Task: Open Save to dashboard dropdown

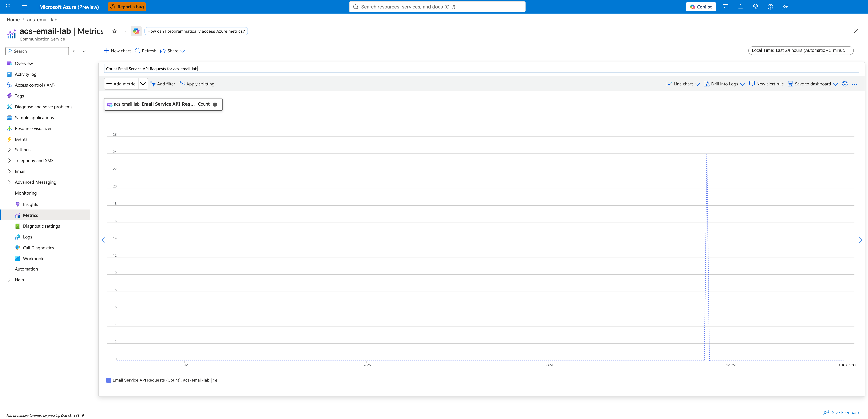Action: (812, 84)
